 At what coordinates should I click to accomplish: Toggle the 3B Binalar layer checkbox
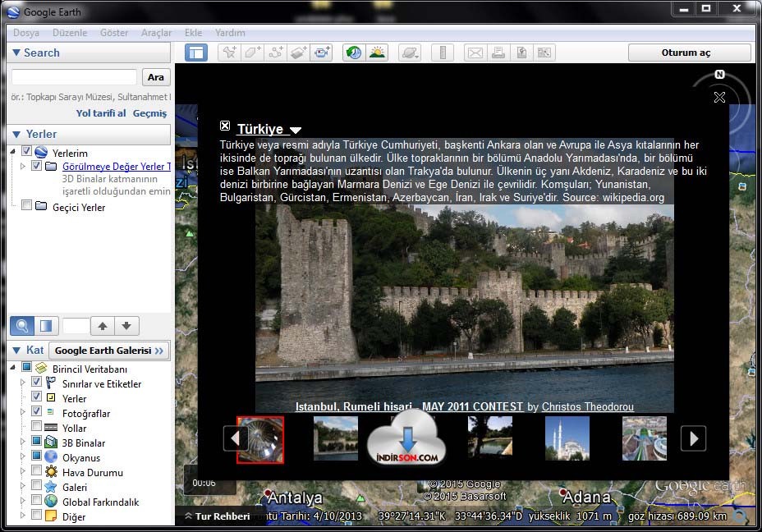(36, 441)
